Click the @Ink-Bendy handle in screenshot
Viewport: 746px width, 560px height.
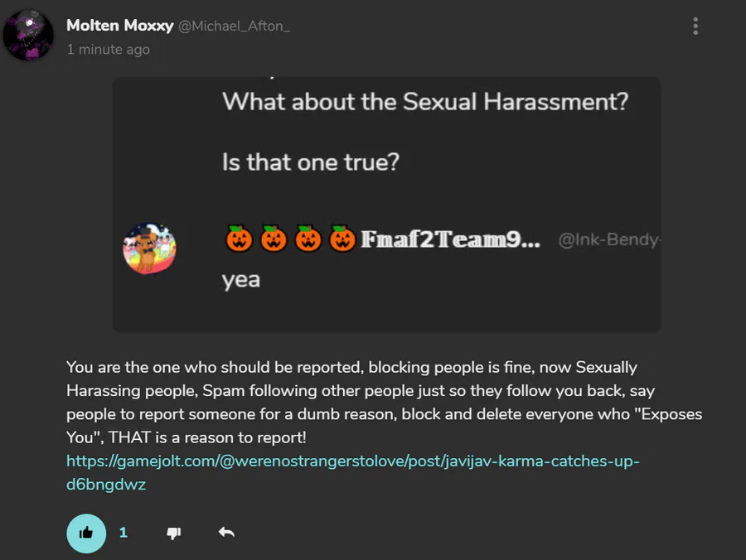click(x=608, y=241)
